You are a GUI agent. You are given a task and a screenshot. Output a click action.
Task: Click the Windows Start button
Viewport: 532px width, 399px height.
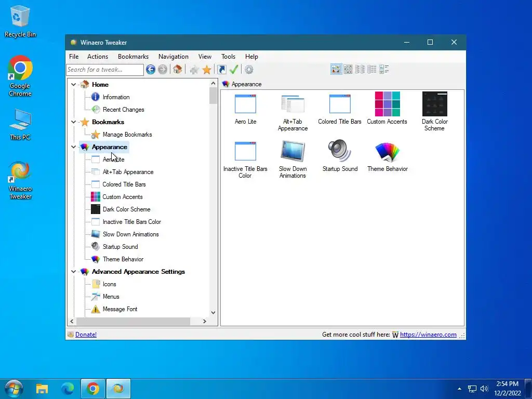14,389
